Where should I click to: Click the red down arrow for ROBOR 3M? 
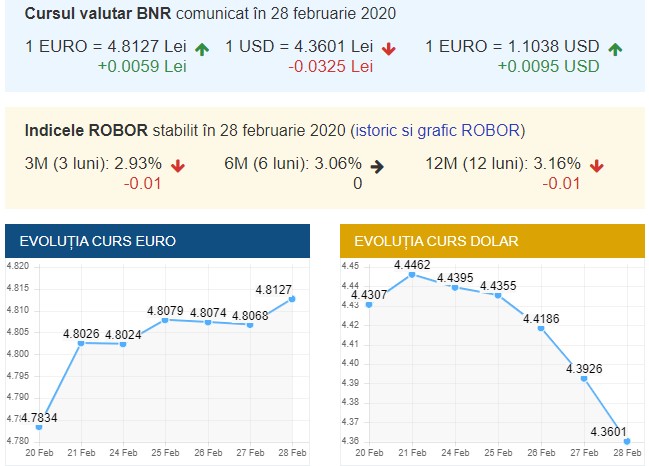178,166
